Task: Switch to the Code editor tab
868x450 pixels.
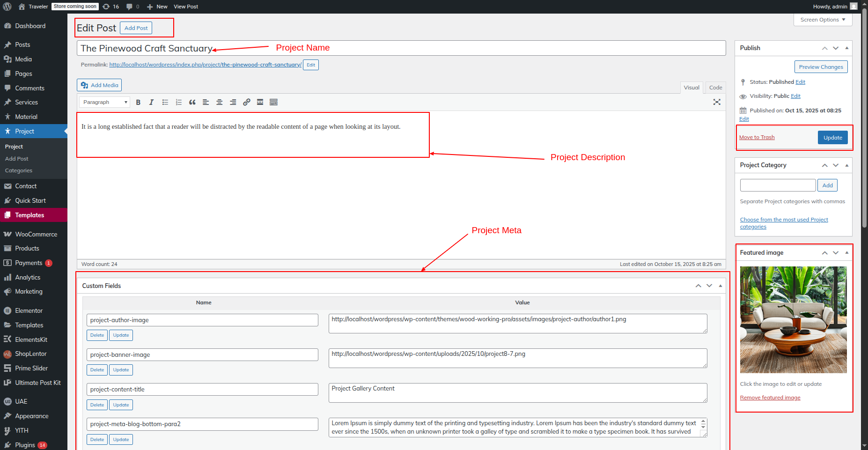Action: [715, 88]
